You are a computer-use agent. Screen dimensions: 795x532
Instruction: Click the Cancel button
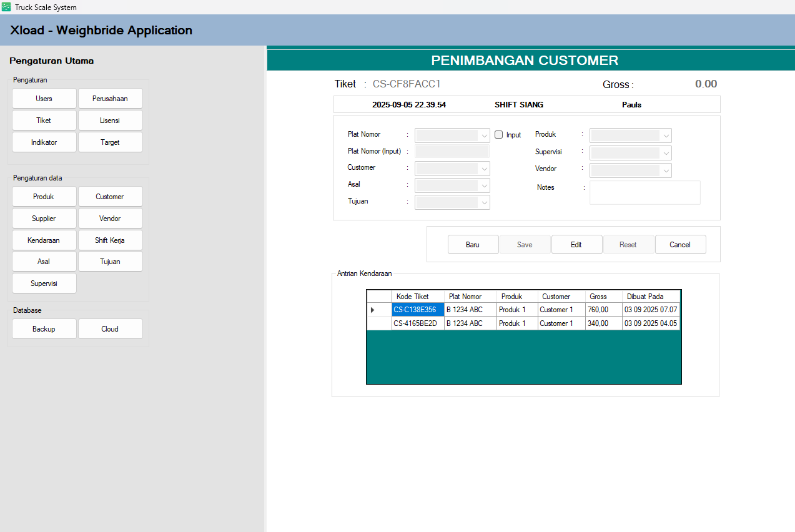(680, 245)
